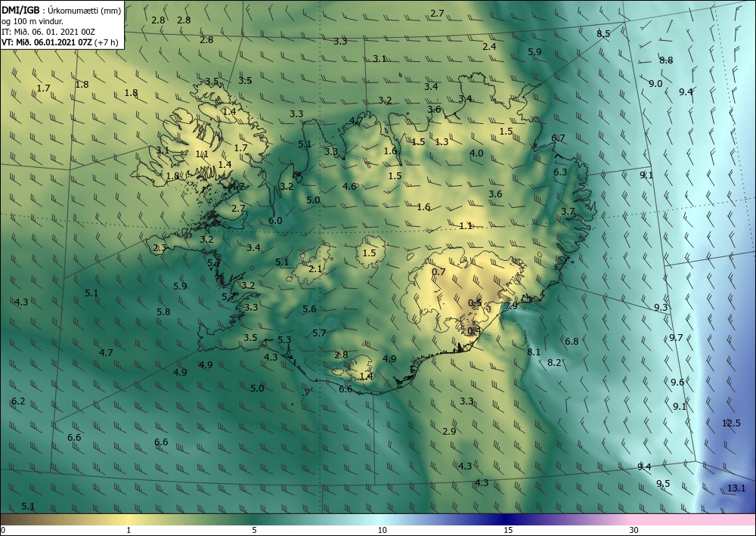
Task: Click the 2.3 value on the western peninsula
Action: click(160, 248)
